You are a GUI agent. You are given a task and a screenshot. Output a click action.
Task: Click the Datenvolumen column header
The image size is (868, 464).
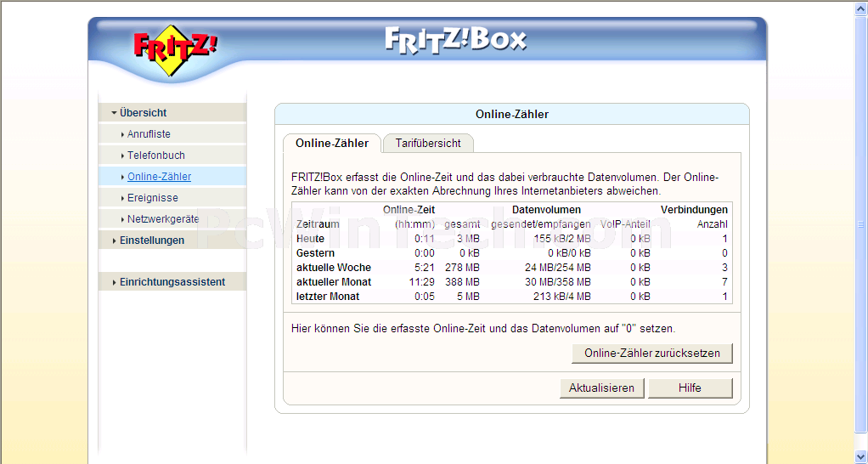pyautogui.click(x=546, y=210)
